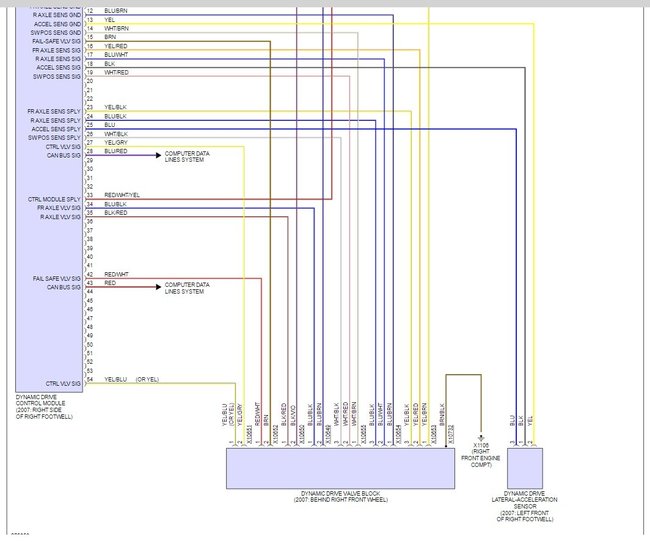The width and height of the screenshot is (650, 542).
Task: Open Computer Data Lines System reference at pin 28
Action: (x=187, y=157)
